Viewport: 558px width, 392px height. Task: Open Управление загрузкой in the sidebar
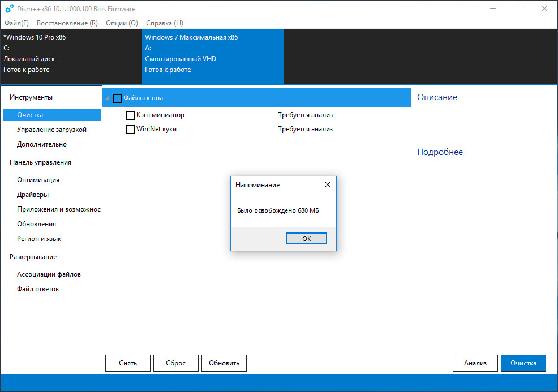51,130
